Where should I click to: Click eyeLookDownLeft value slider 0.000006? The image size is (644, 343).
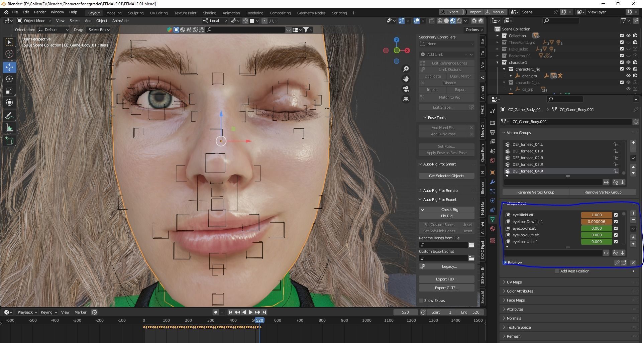tap(597, 222)
